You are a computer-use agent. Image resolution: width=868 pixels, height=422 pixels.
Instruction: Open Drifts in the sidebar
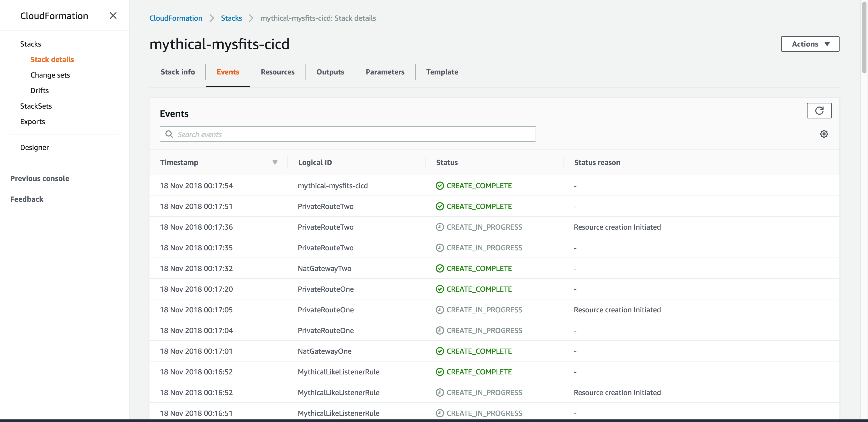coord(40,91)
